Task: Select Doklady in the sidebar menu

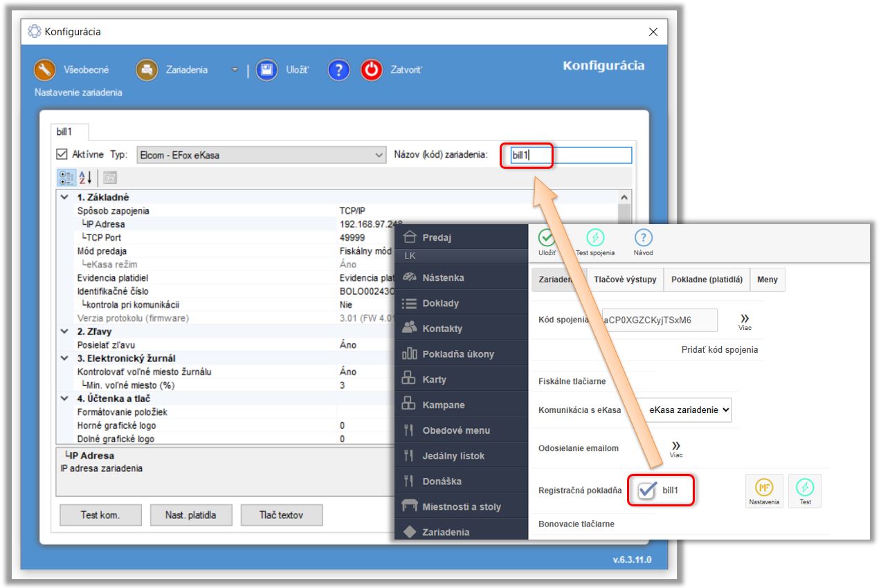Action: pyautogui.click(x=440, y=303)
